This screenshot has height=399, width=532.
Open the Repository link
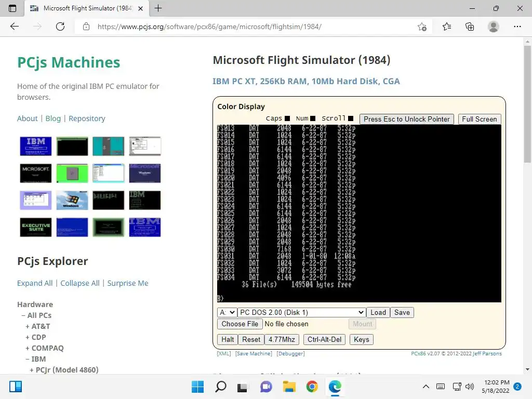pos(87,118)
